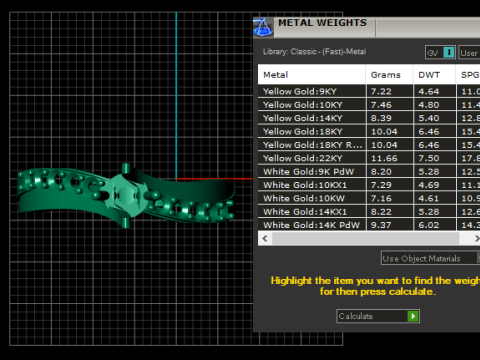Image resolution: width=480 pixels, height=360 pixels.
Task: Click the 6.02 DWT value
Action: tap(429, 225)
